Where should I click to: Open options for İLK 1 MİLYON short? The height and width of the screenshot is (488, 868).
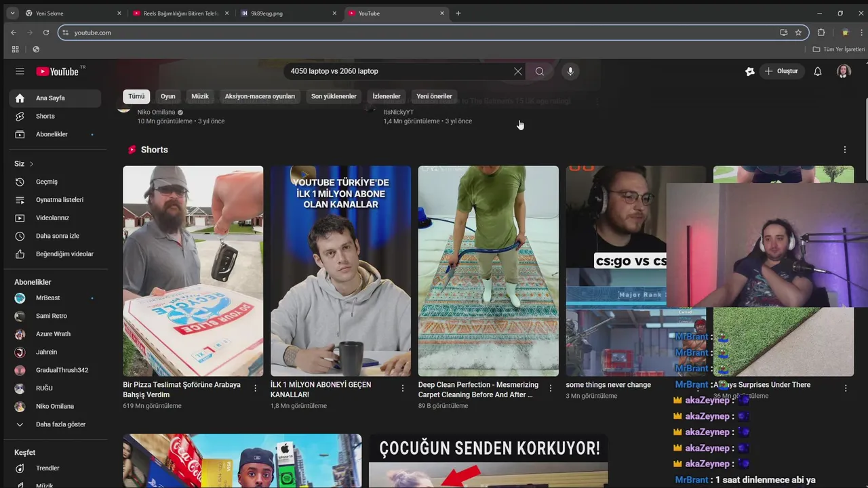[x=403, y=388]
